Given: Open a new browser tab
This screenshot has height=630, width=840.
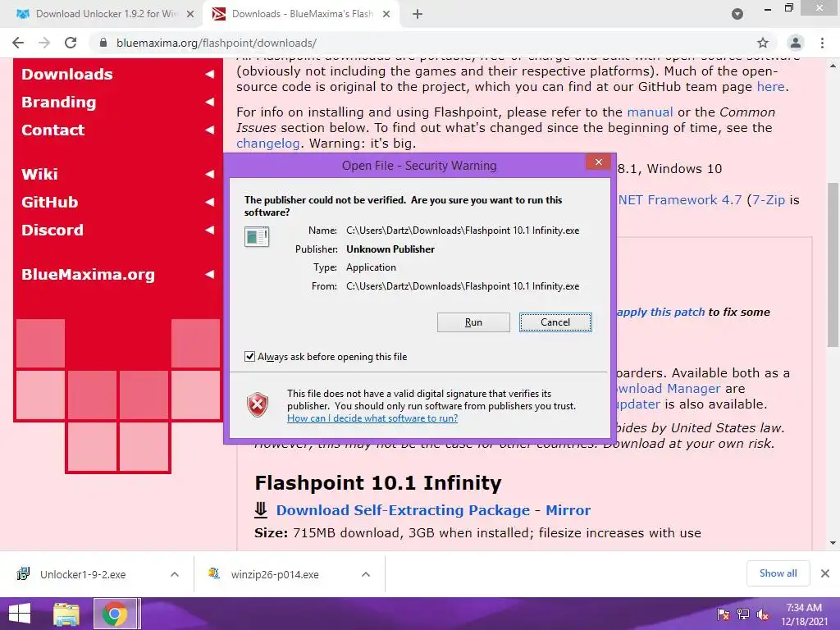Looking at the screenshot, I should tap(418, 14).
